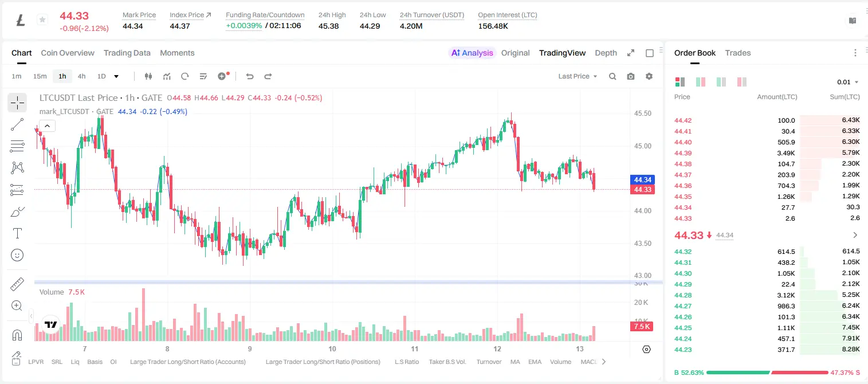868x384 pixels.
Task: Click the chart pane resize divider
Action: point(348,282)
